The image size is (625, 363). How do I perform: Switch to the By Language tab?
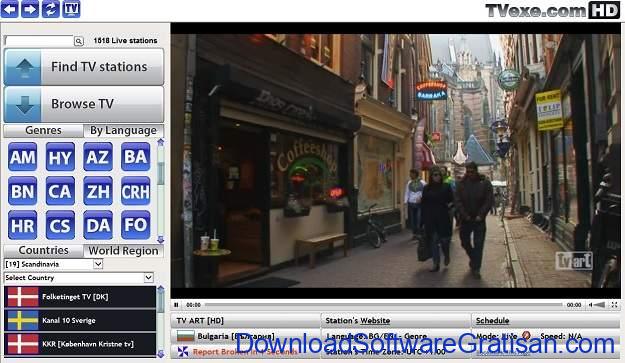coord(123,130)
